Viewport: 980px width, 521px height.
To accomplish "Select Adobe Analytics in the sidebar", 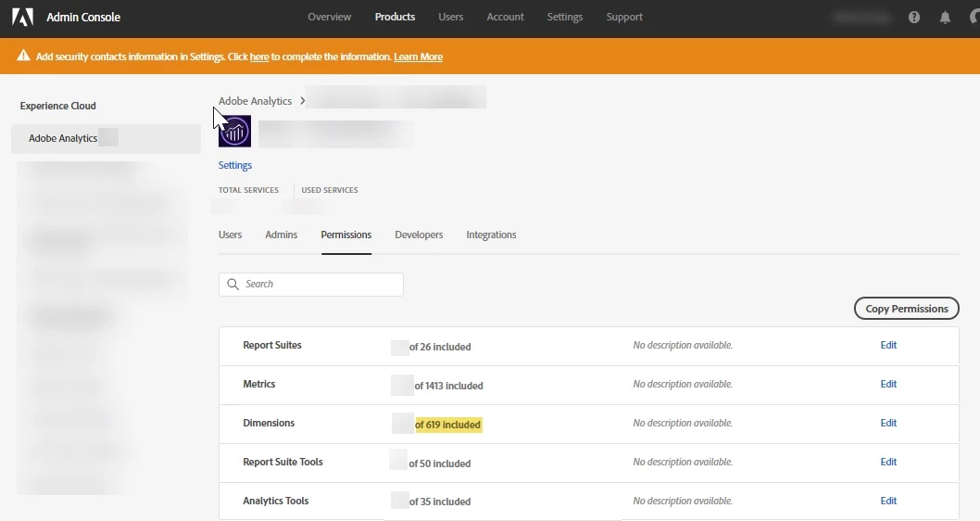I will tap(106, 138).
